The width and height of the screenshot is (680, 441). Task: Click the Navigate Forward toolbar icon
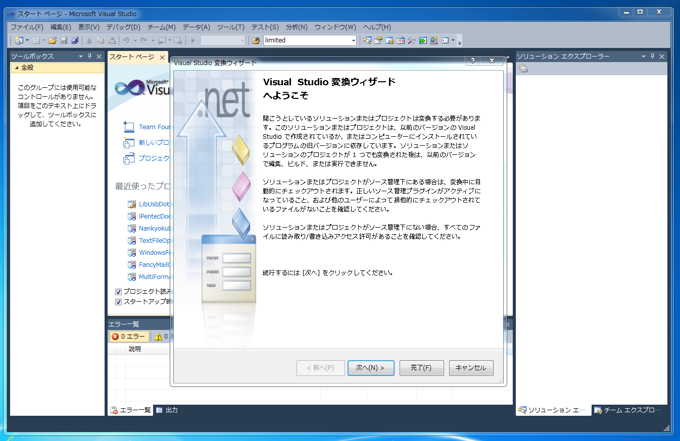[177, 40]
